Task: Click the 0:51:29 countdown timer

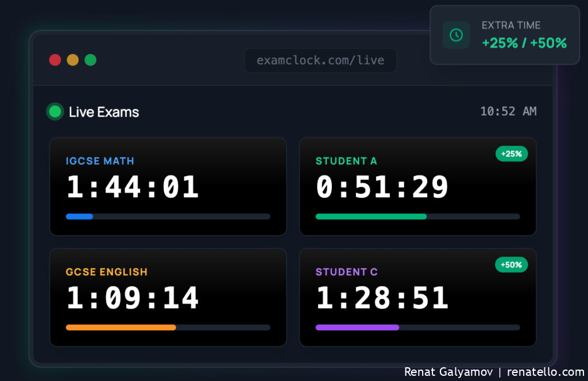Action: [x=382, y=187]
